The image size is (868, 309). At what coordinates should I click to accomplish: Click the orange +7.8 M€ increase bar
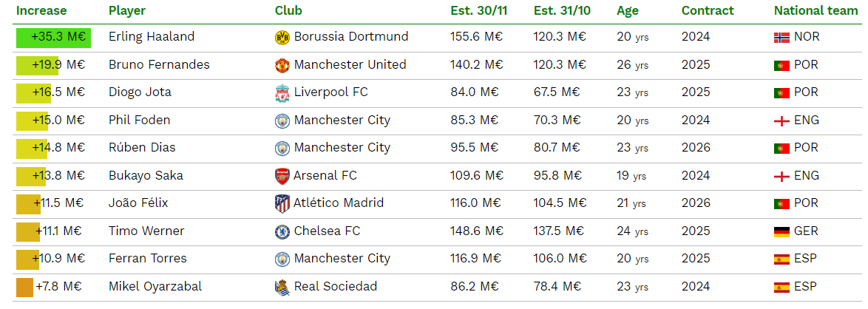(25, 287)
